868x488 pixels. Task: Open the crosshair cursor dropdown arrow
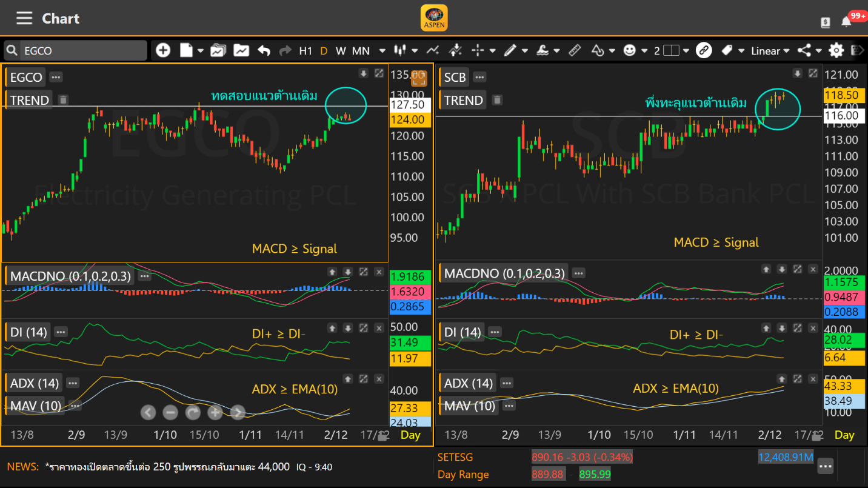click(492, 51)
